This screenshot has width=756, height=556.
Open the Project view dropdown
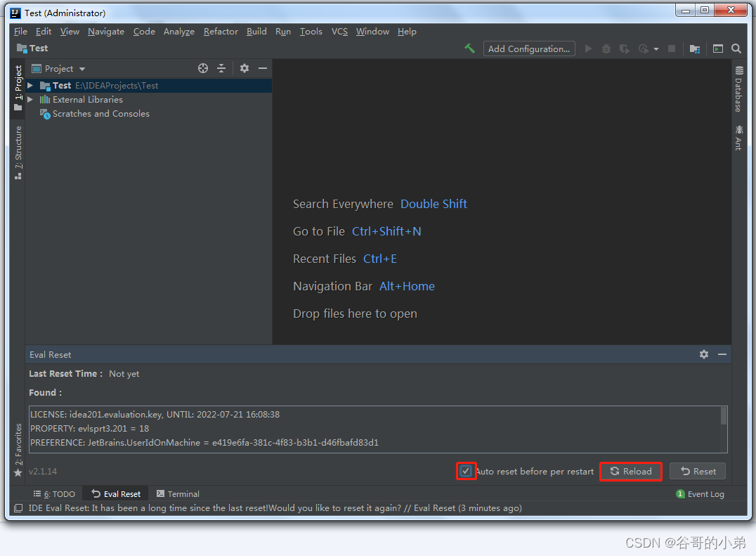click(x=58, y=68)
